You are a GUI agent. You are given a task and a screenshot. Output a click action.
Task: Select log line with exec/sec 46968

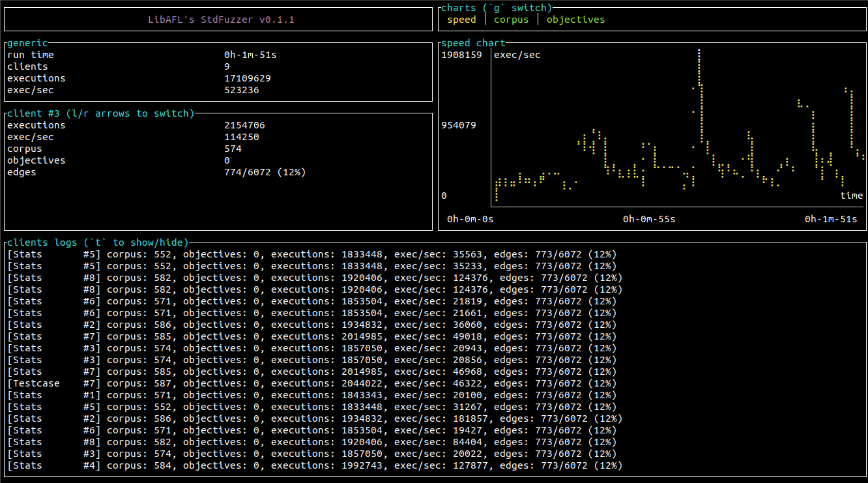[x=312, y=372]
